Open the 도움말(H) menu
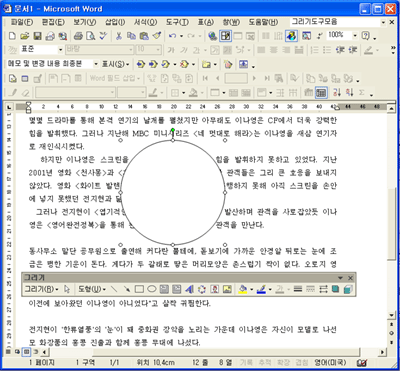Screen dimensions: 400x371 point(263,22)
